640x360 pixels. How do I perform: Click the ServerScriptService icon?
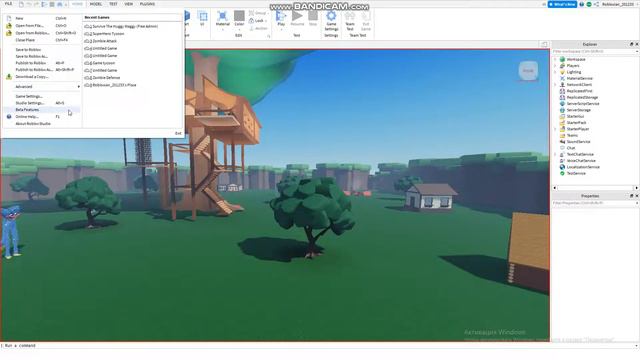(562, 104)
